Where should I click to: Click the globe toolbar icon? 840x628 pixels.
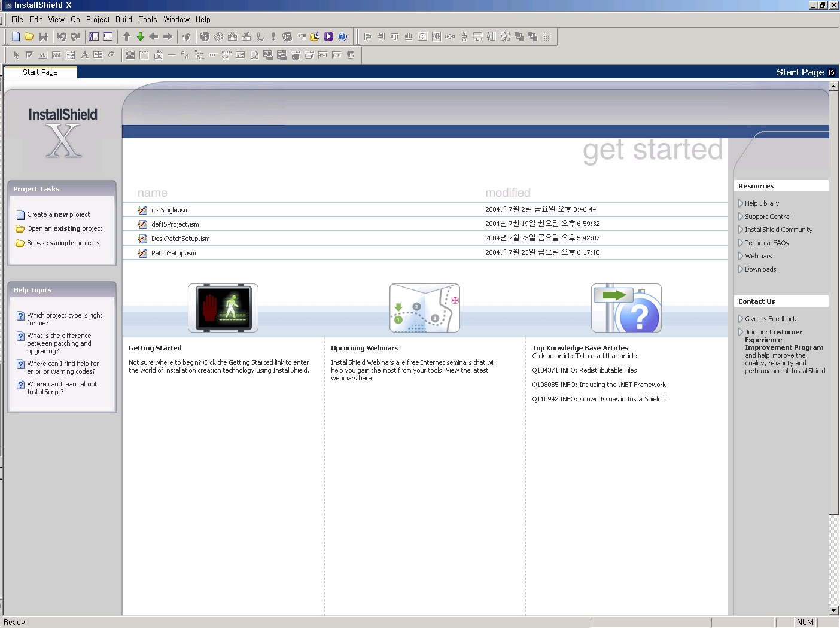[205, 36]
